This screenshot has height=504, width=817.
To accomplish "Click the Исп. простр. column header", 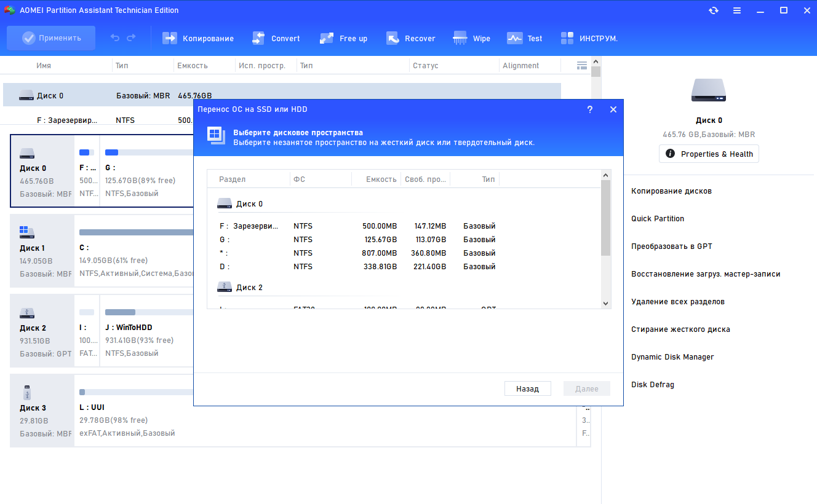I will 262,66.
